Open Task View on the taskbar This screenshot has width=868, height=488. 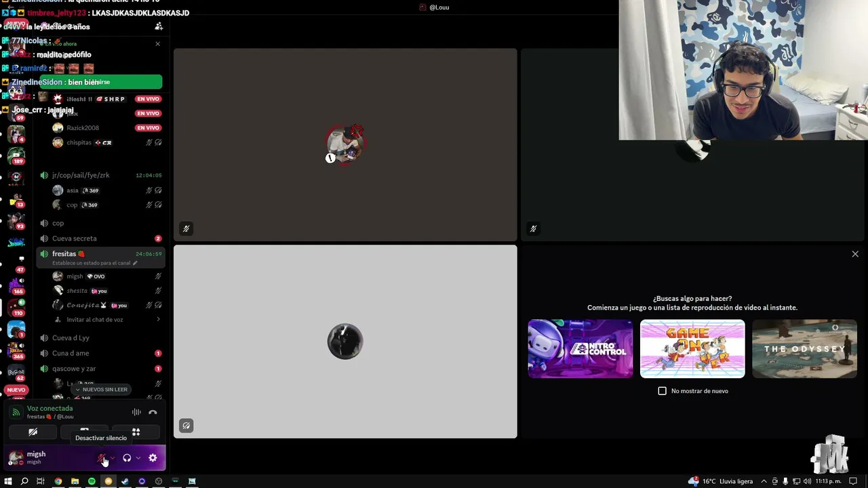tap(41, 481)
